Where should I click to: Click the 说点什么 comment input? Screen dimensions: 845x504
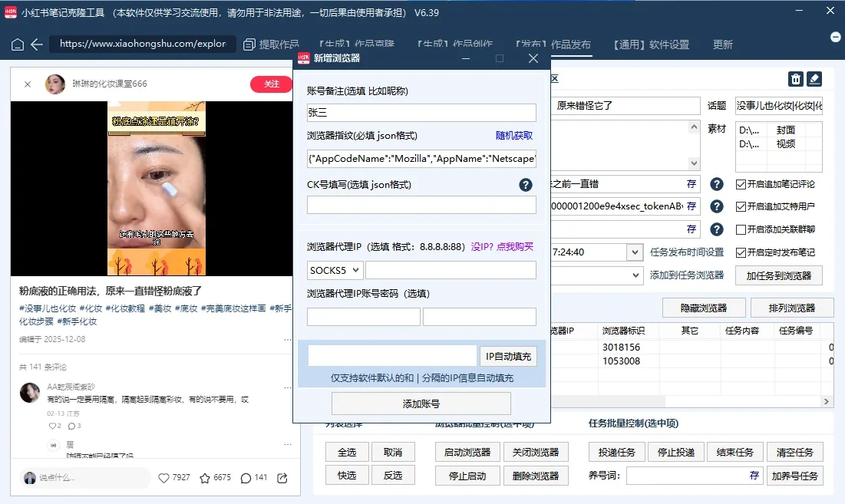(85, 478)
